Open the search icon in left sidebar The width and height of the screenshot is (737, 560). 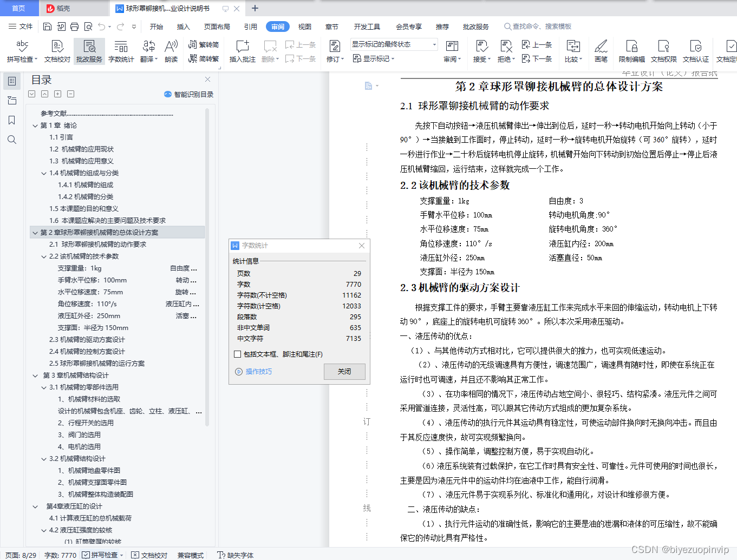tap(11, 140)
